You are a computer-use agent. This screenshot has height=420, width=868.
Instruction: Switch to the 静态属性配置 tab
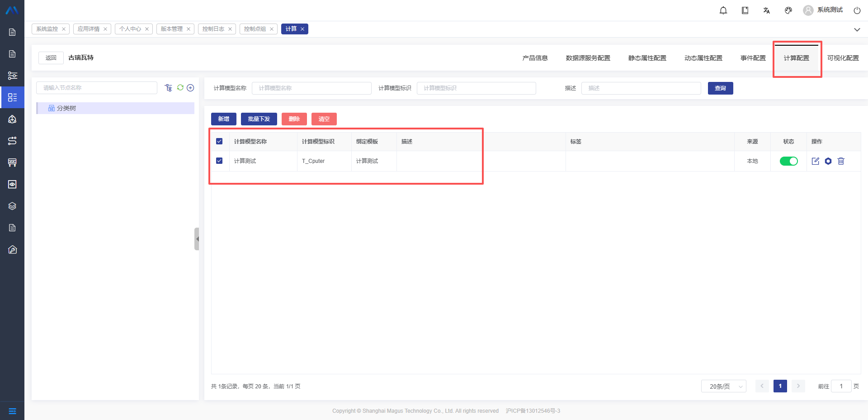click(x=647, y=58)
